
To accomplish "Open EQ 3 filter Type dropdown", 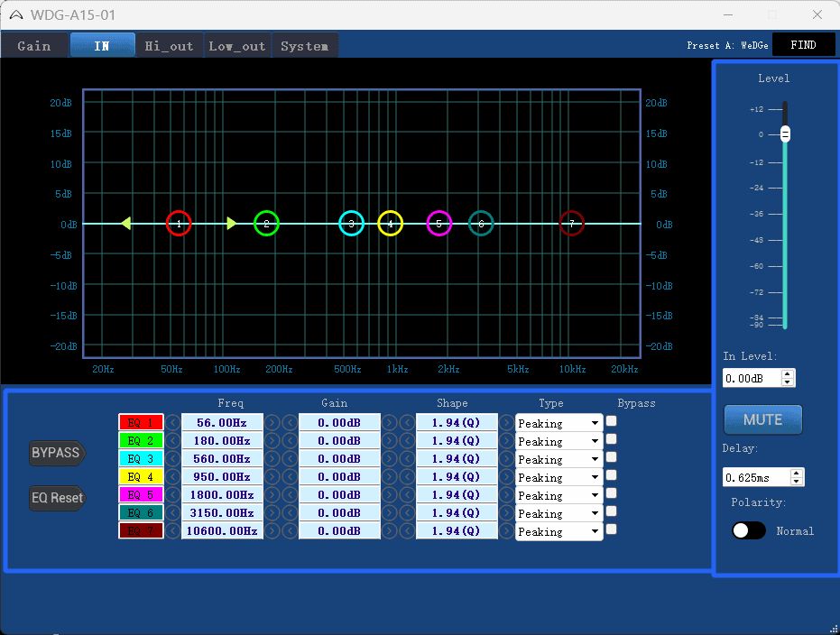I will pyautogui.click(x=558, y=459).
